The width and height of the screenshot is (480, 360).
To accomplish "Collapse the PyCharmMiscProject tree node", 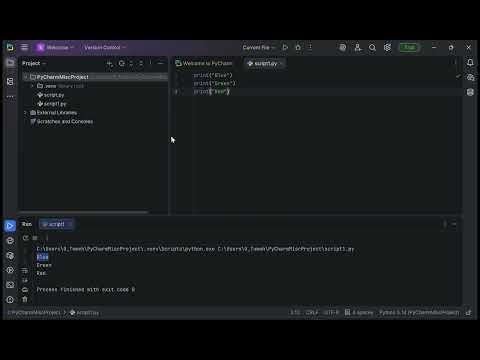I will [26, 77].
